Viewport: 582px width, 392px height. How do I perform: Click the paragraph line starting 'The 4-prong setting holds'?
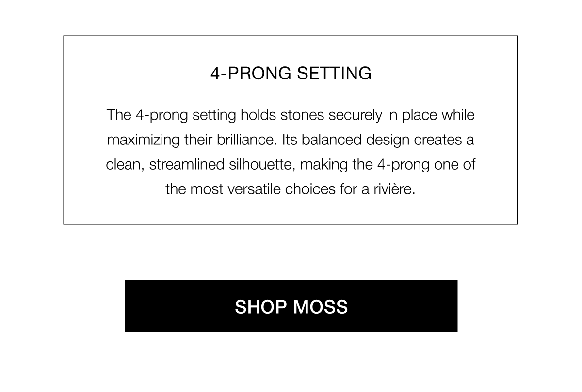291,116
